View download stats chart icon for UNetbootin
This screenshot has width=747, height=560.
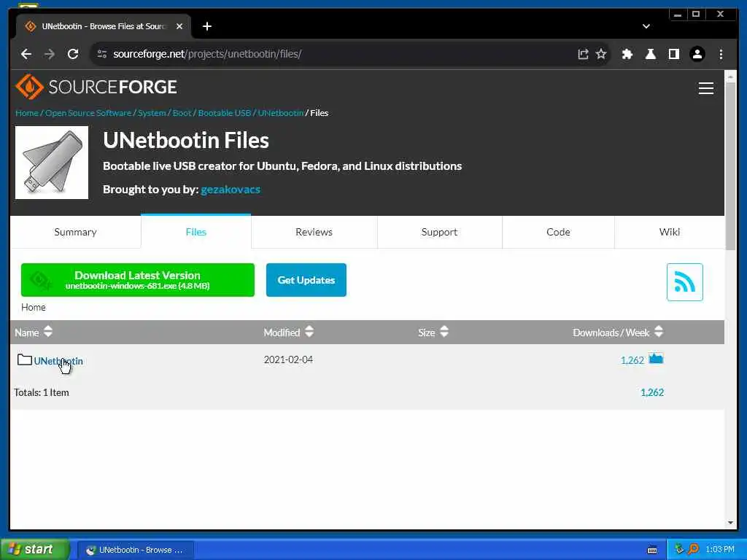[x=656, y=359]
